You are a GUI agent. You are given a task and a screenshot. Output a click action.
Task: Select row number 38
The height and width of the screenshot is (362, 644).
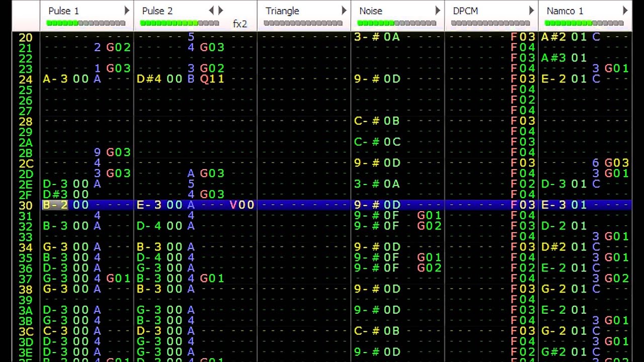coord(26,289)
